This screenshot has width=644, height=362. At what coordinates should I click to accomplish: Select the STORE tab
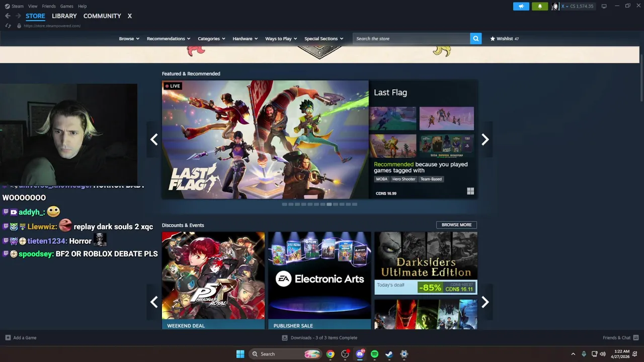[x=35, y=16]
